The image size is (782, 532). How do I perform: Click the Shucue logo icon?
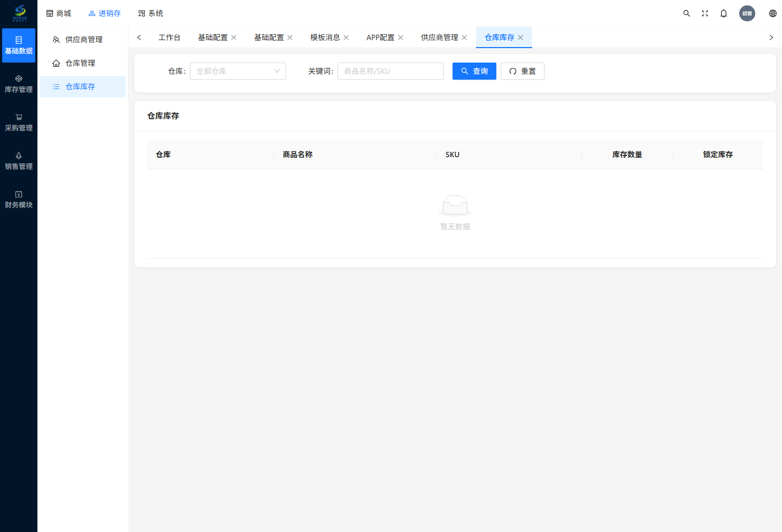(x=19, y=13)
